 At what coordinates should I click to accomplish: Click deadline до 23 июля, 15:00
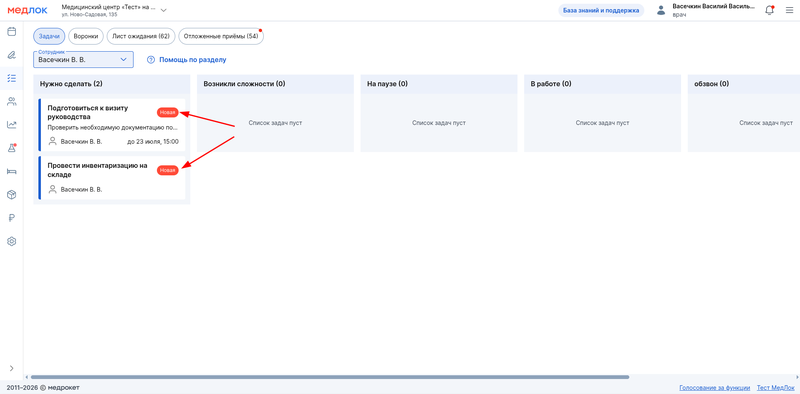click(x=153, y=141)
